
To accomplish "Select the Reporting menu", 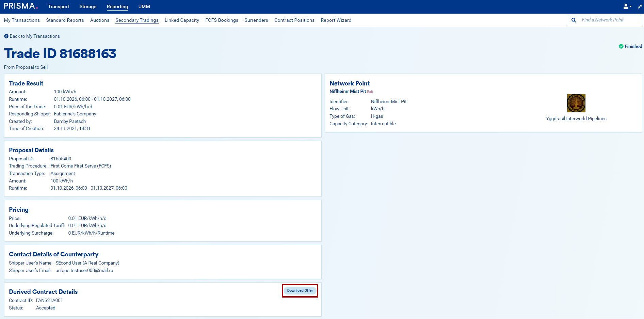I will coord(117,6).
